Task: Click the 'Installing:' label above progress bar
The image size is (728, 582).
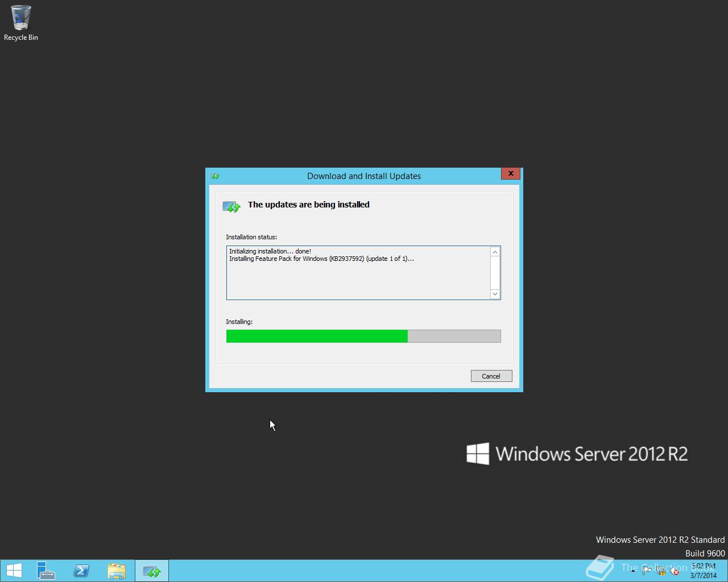Action: pos(239,322)
